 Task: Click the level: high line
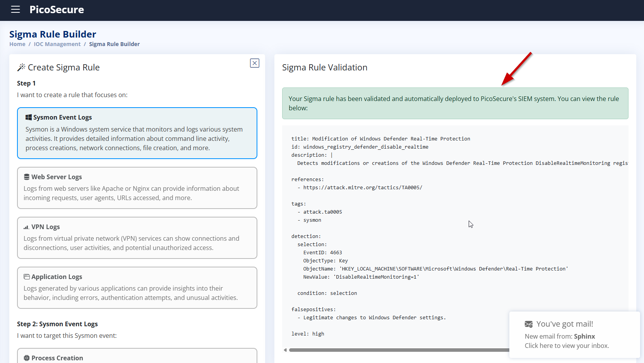coord(308,334)
